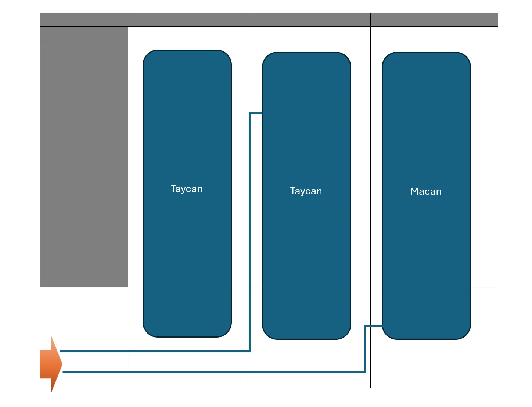Select the Macan rounded rectangle shape
Image resolution: width=532 pixels, height=407 pixels.
point(426,196)
